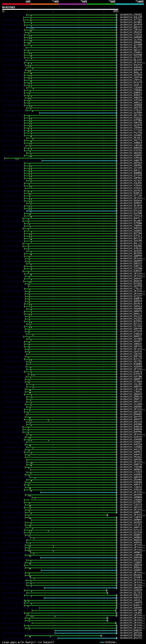Select hit label UniRef100_Q5KNH2
The width and height of the screenshot is (146, 644).
(131, 42)
